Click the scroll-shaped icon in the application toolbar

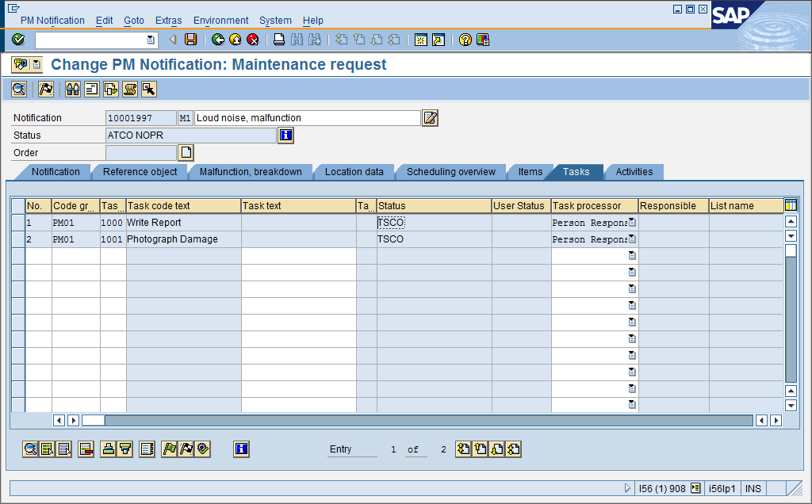pos(130,90)
